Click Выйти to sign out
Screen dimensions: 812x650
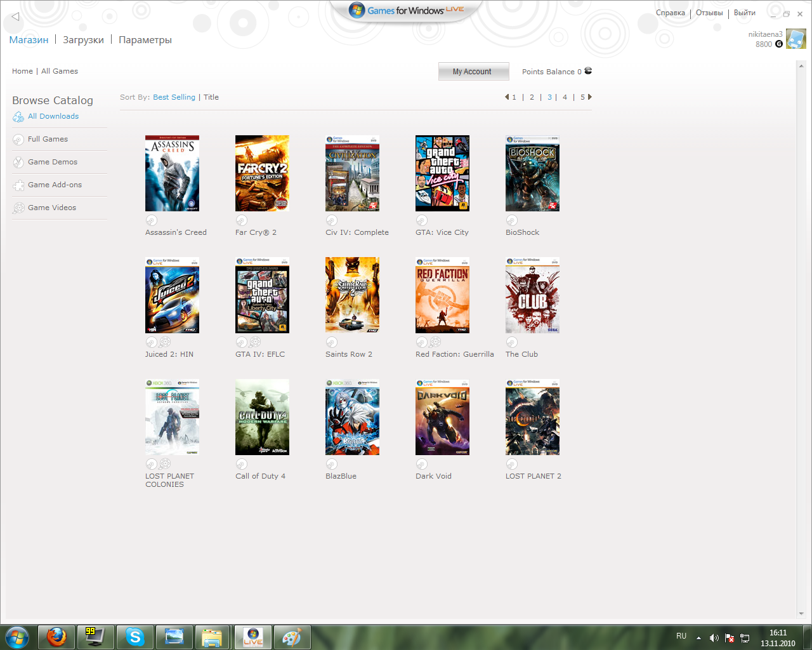pos(745,13)
